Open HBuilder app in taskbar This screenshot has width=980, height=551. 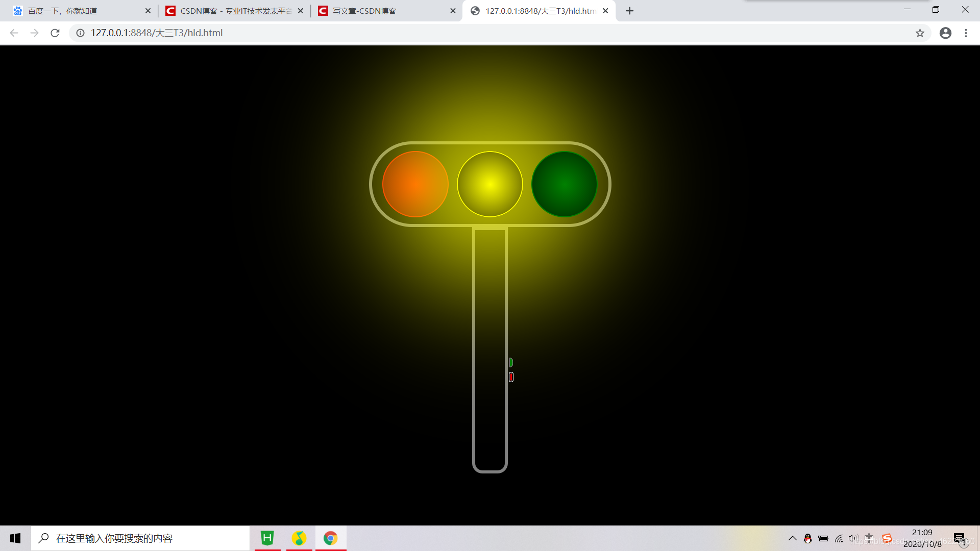click(267, 538)
